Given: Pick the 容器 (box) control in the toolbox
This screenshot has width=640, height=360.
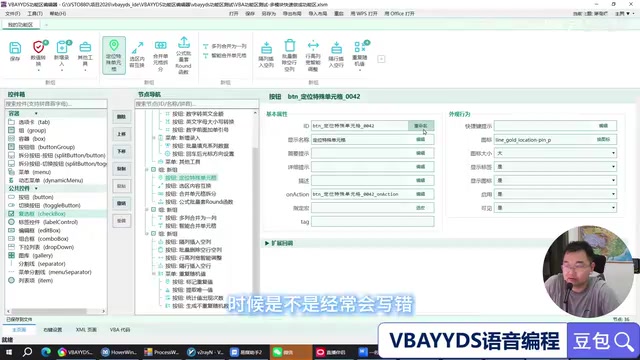Looking at the screenshot, I should pyautogui.click(x=27, y=139).
